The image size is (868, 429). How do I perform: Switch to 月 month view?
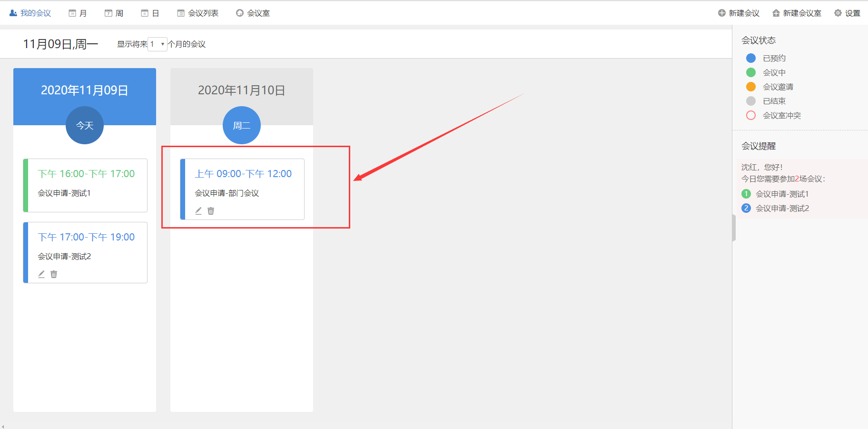pos(78,13)
